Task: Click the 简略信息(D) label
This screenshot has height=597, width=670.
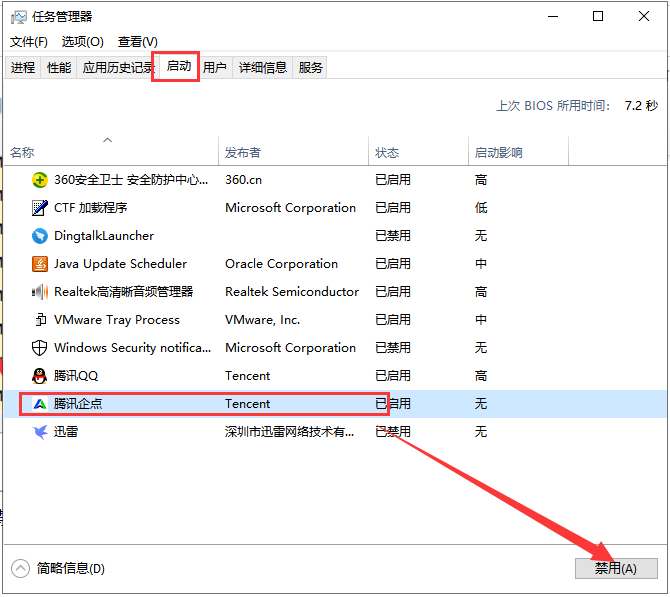Action: pyautogui.click(x=71, y=569)
